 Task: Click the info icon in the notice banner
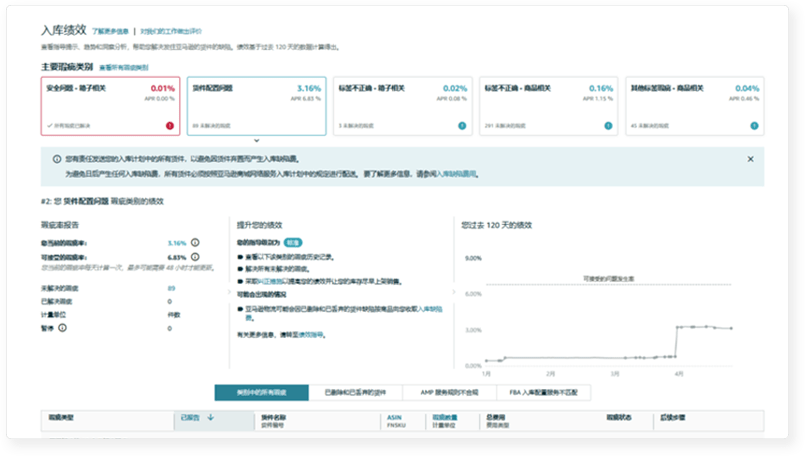click(55, 159)
